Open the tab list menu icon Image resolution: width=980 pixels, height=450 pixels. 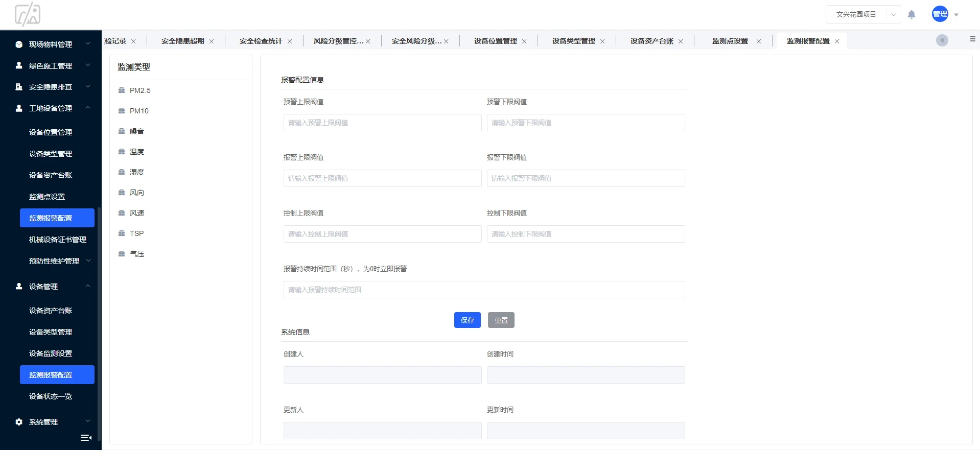[973, 39]
